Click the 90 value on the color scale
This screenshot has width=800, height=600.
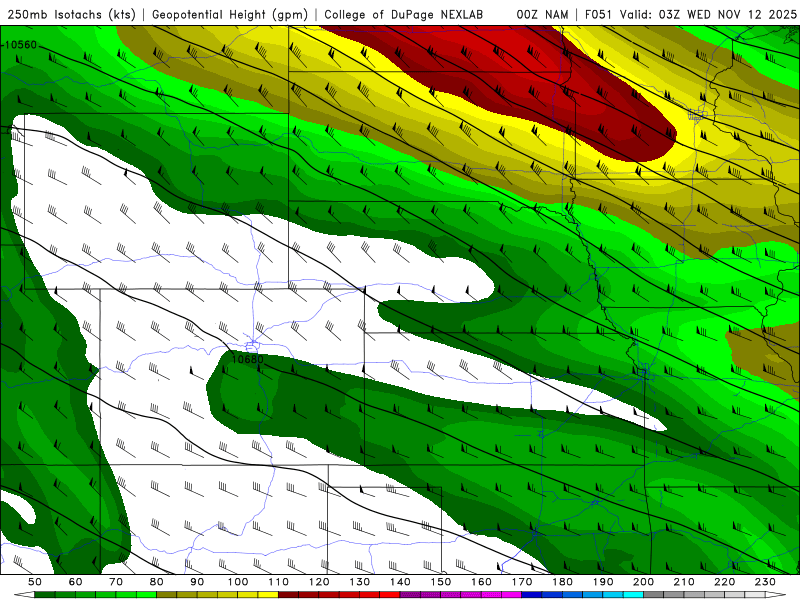click(197, 582)
